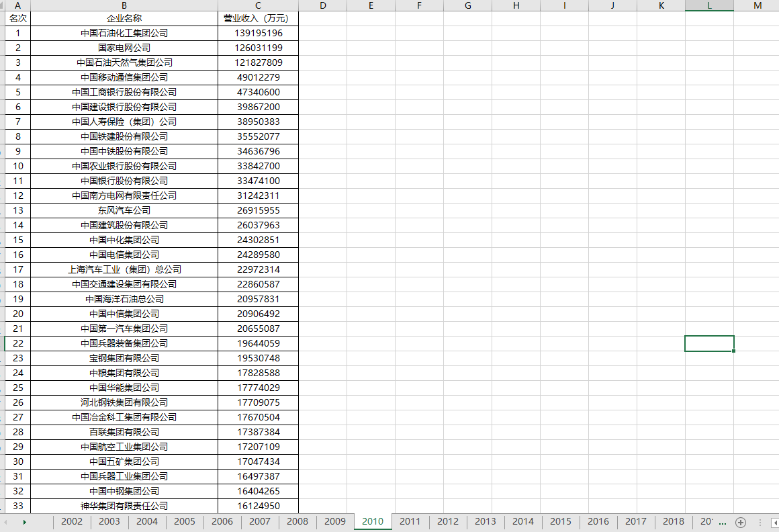Screen dimensions: 779x532
Task: Select revenue value 49012279
Action: 259,77
